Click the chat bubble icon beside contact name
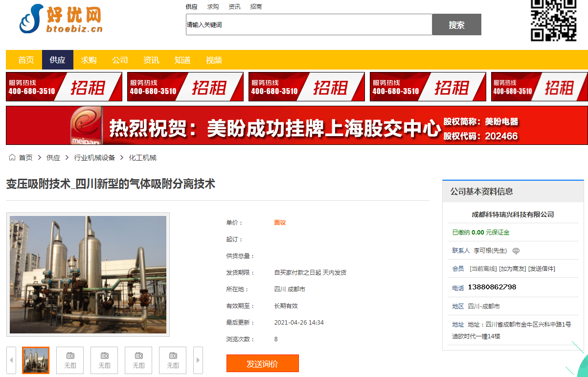 coord(516,251)
